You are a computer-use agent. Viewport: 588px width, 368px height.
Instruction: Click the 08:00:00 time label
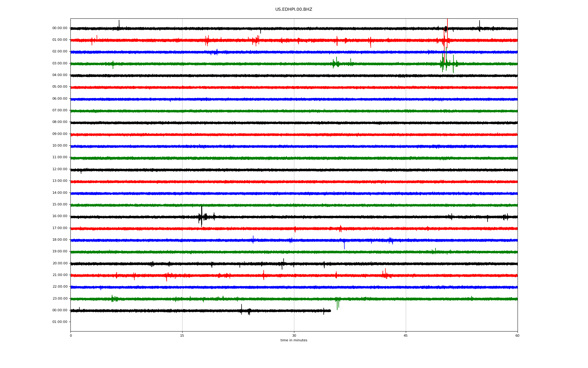coord(60,122)
